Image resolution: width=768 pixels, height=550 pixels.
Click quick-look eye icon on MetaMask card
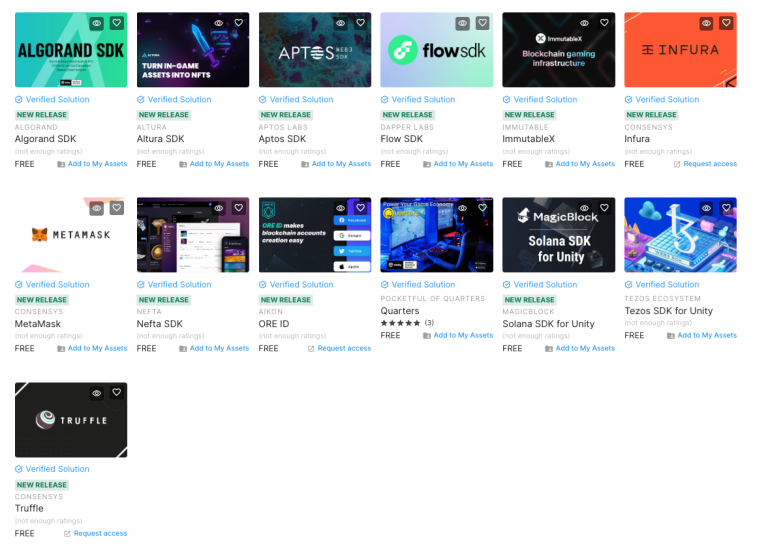pyautogui.click(x=97, y=208)
